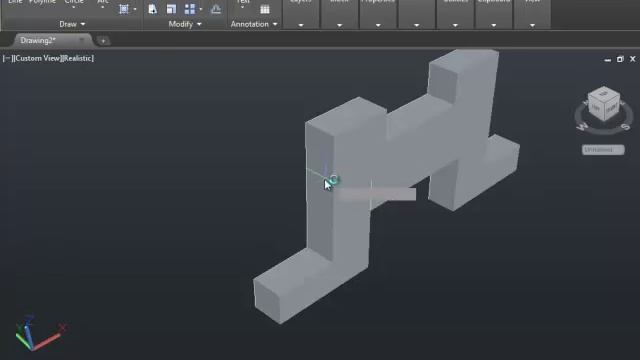The width and height of the screenshot is (640, 360).
Task: Click the W compass letter on ViewCube
Action: [582, 127]
